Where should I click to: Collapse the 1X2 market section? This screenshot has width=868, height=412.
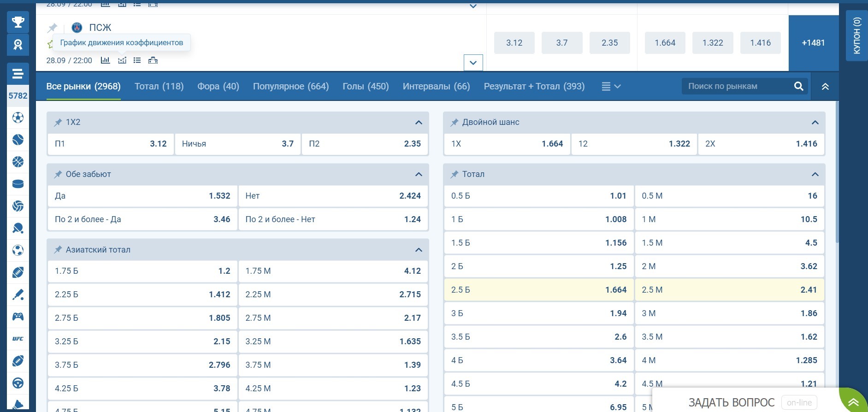tap(419, 123)
